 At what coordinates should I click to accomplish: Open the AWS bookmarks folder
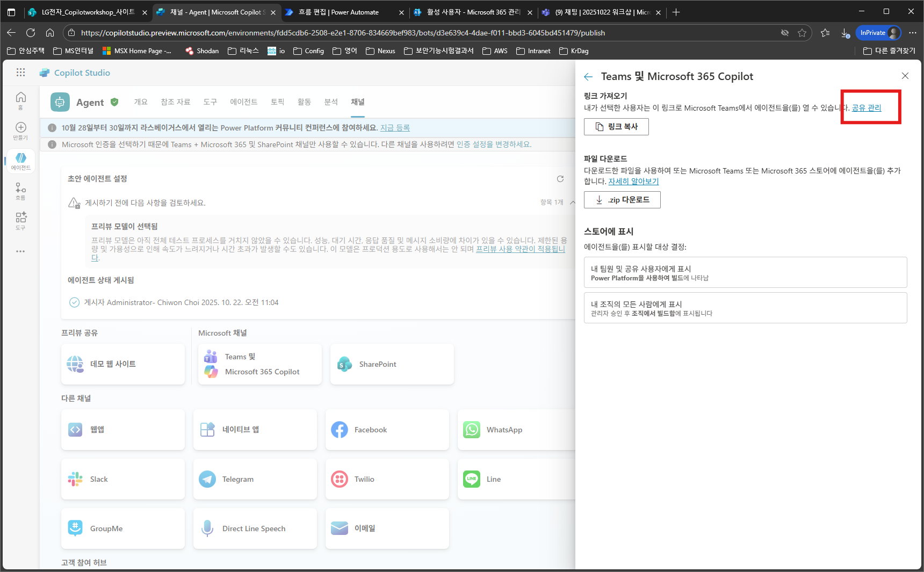[x=495, y=51]
